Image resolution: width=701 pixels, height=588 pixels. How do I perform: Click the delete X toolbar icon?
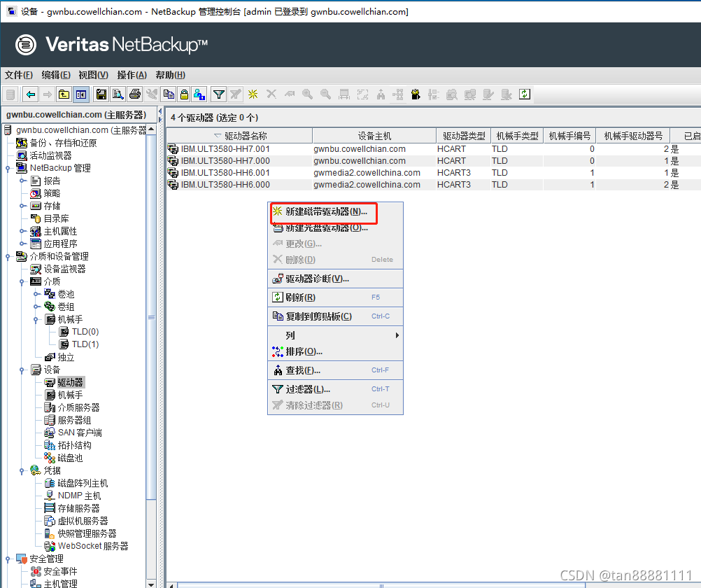(x=271, y=94)
